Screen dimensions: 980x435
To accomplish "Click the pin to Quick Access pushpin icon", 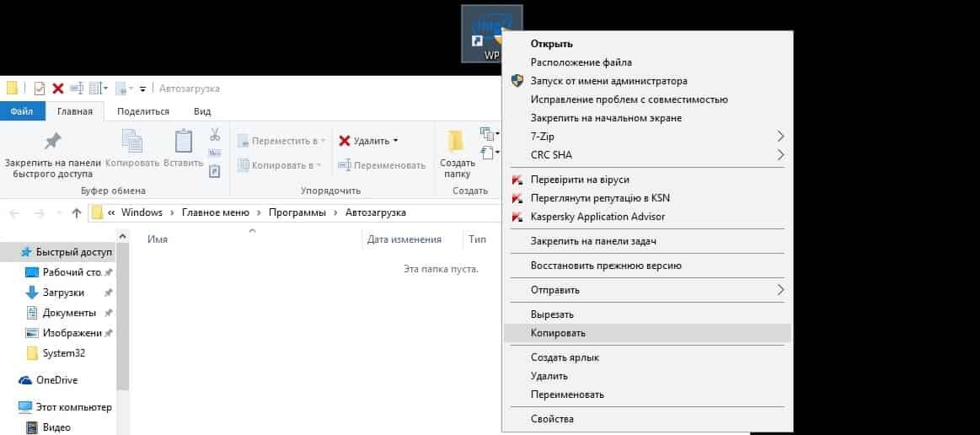I will click(52, 142).
